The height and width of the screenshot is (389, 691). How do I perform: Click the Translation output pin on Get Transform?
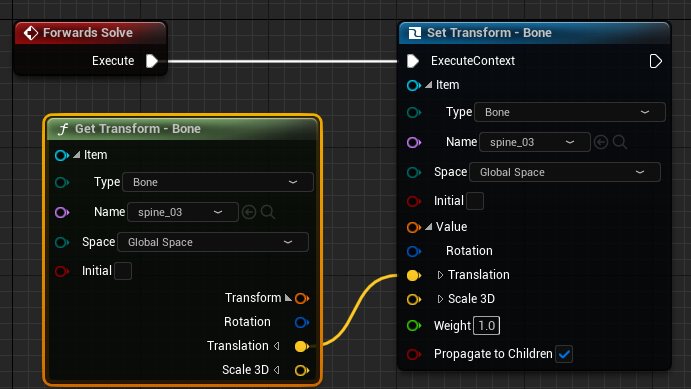click(302, 346)
